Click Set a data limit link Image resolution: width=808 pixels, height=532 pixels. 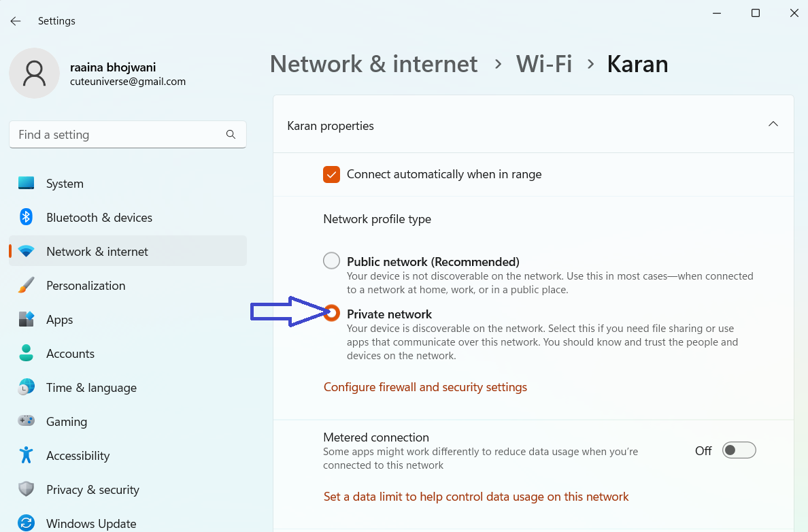click(x=476, y=497)
